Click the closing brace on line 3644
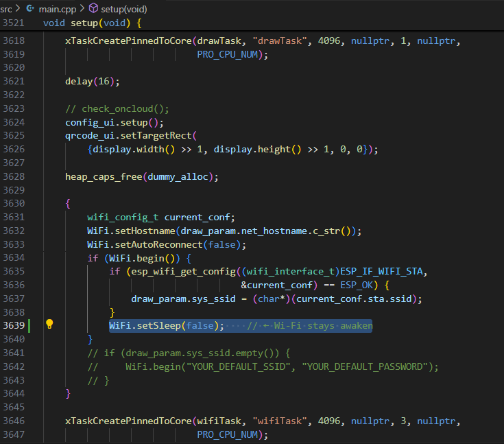 click(68, 394)
